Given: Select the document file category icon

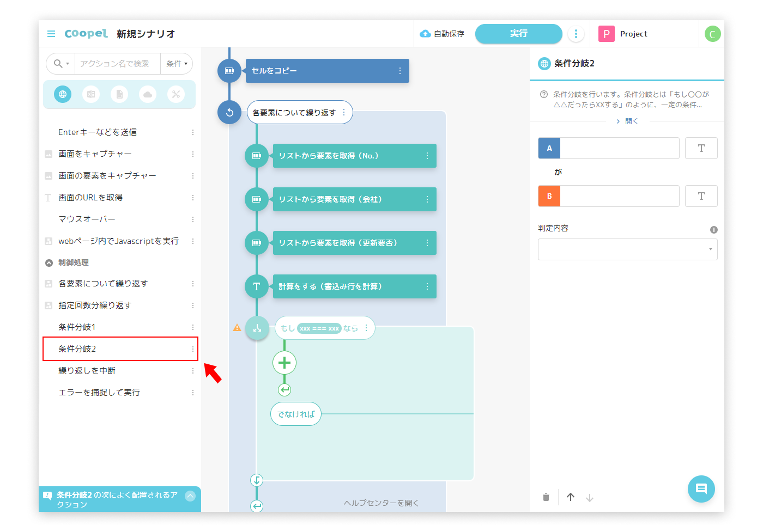Looking at the screenshot, I should pos(119,94).
